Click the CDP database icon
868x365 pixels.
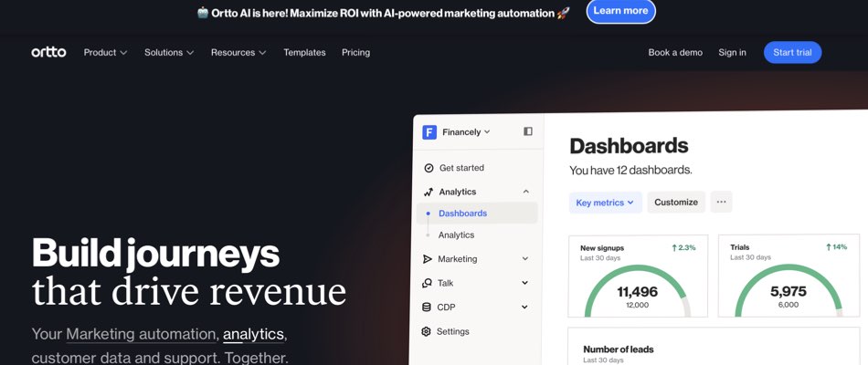point(427,308)
